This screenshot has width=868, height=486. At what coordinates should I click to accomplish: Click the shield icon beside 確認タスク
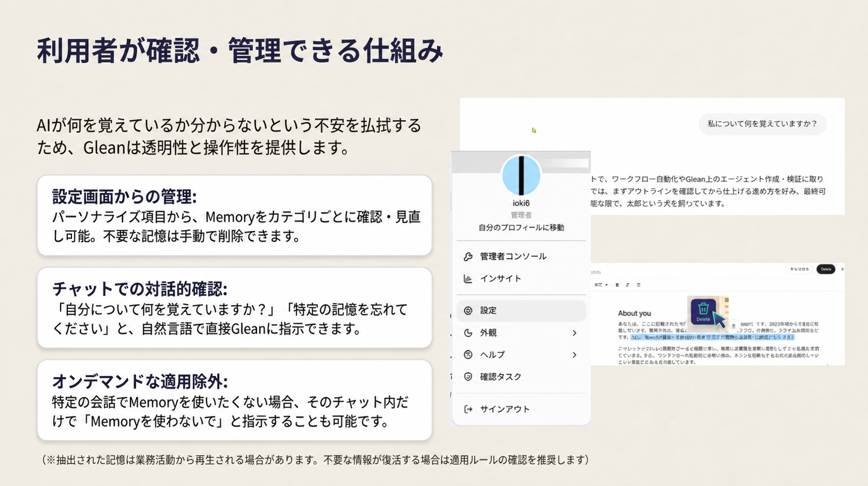click(x=468, y=377)
